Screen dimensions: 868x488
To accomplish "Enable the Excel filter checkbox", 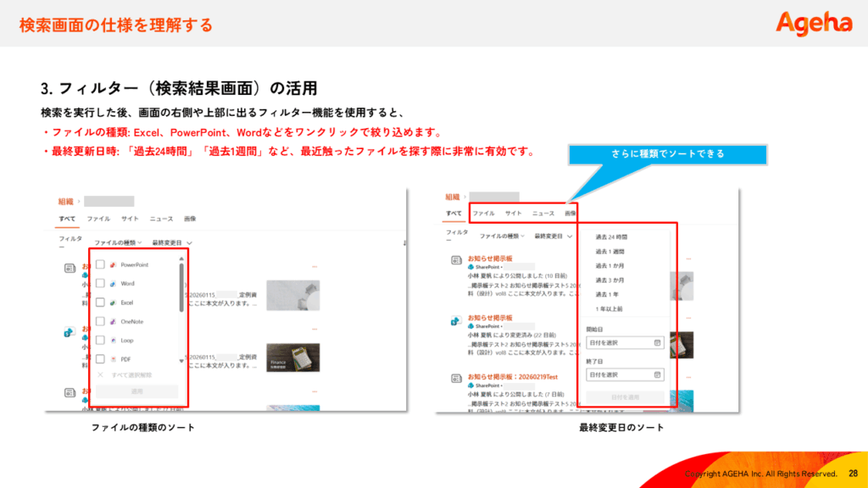I will pos(100,302).
